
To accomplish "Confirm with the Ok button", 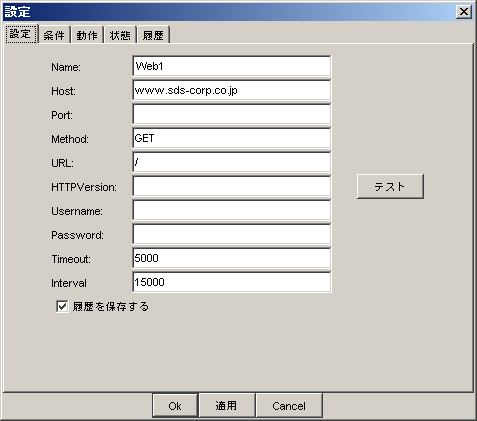I will coord(175,405).
